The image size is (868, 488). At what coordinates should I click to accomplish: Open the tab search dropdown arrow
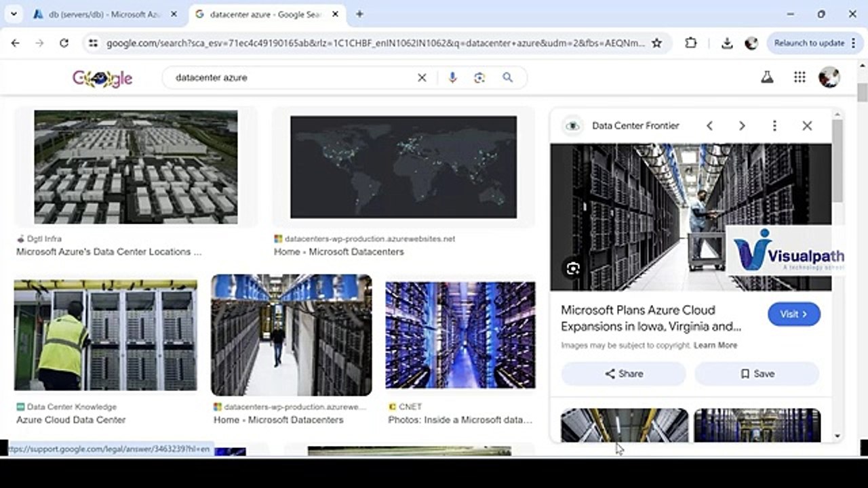[14, 14]
